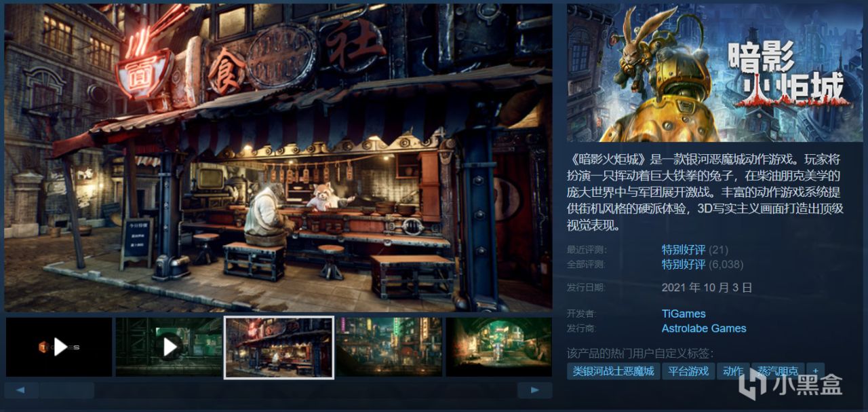Viewport: 868px width, 412px height.
Task: Open the neon city street thumbnail
Action: click(x=389, y=347)
